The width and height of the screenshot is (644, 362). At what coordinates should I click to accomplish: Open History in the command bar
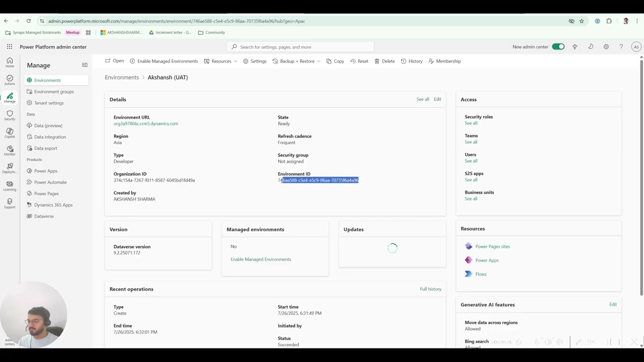click(412, 61)
